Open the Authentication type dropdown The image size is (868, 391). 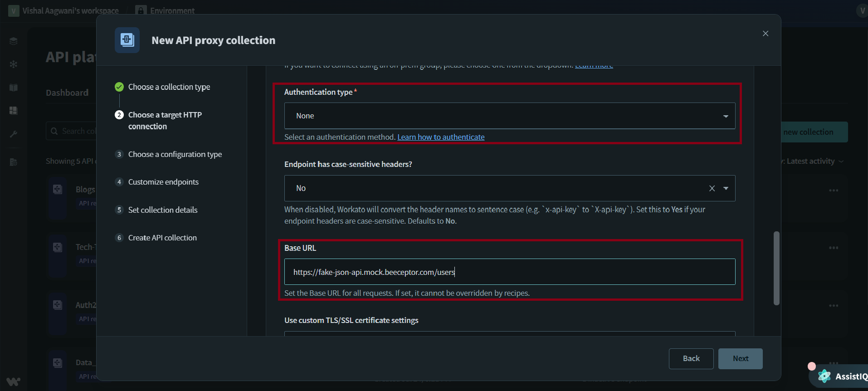coord(510,116)
